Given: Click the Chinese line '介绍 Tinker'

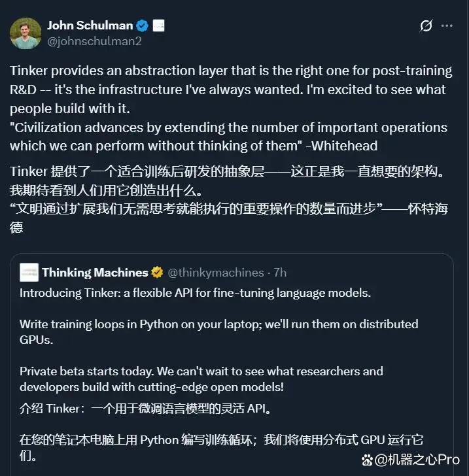Looking at the screenshot, I should coord(145,409).
